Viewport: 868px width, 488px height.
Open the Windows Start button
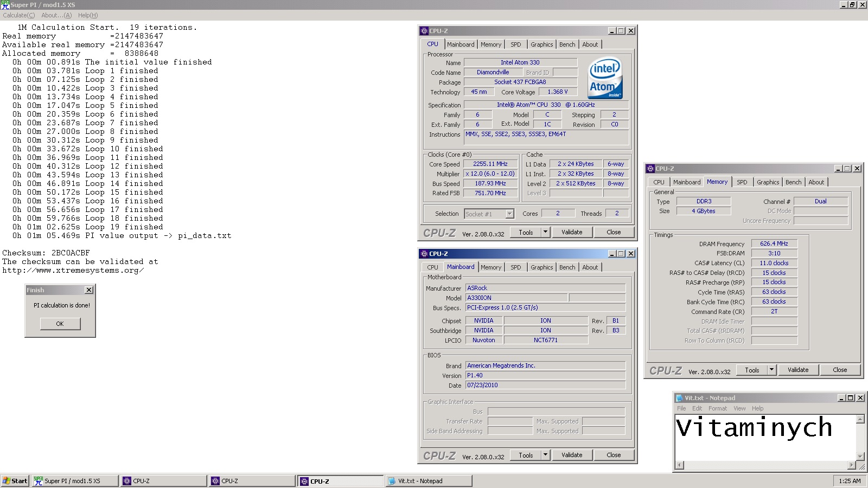pos(15,481)
